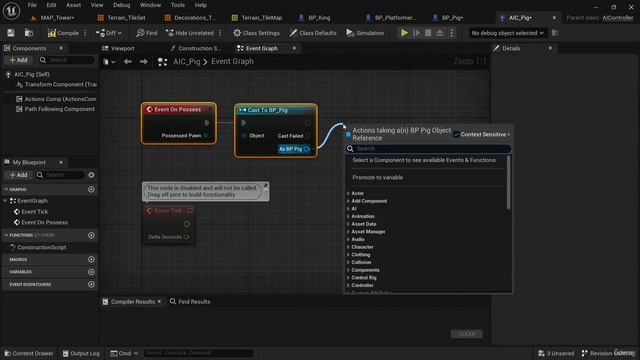640x360 pixels.
Task: Click the AIC_Pig breadcrumb
Action: tap(187, 62)
